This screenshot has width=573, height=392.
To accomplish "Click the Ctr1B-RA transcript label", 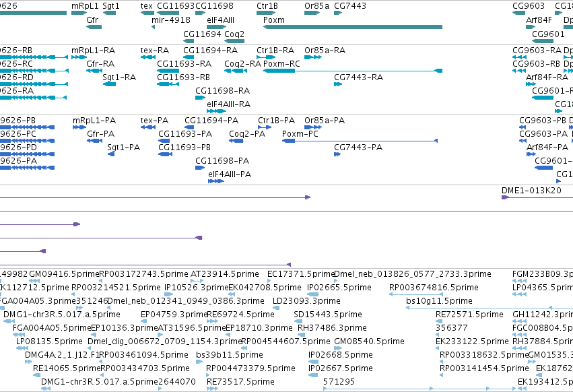I will (x=275, y=51).
